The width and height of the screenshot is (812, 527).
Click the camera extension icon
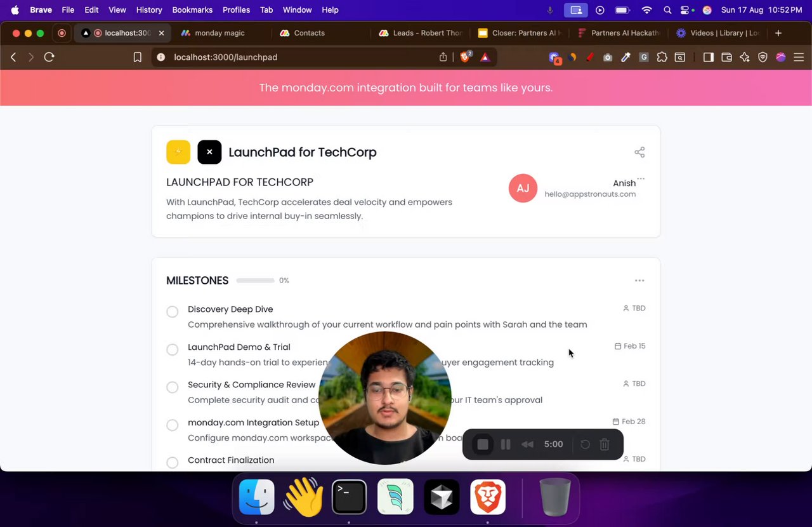608,57
